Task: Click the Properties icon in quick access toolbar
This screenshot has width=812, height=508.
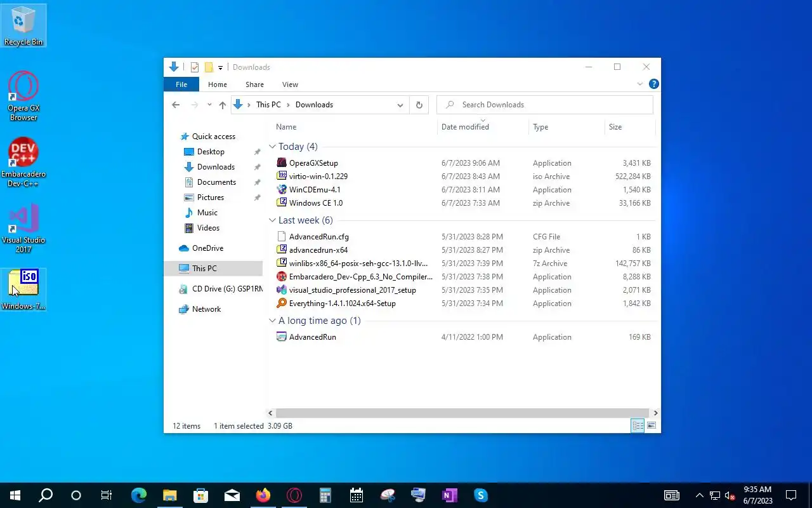Action: tap(195, 67)
